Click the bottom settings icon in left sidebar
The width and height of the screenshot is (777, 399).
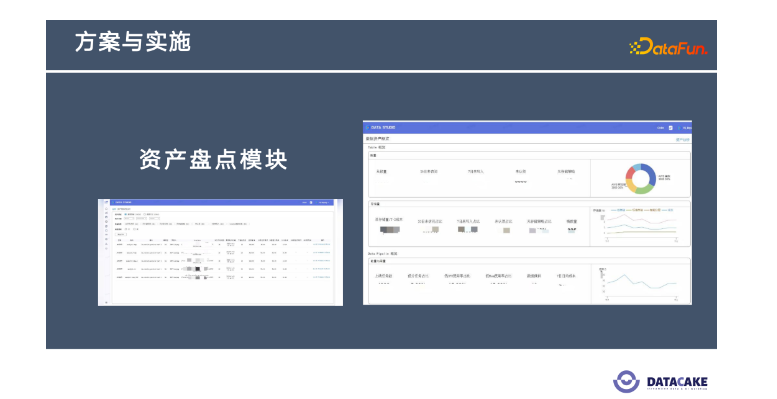click(107, 302)
